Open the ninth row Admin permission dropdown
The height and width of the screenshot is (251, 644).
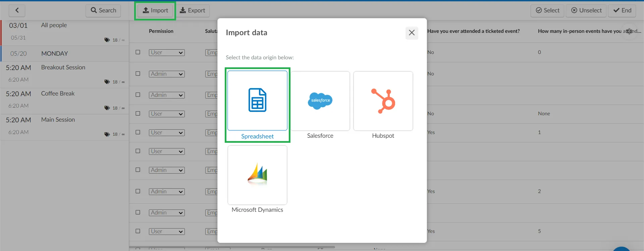(x=167, y=213)
